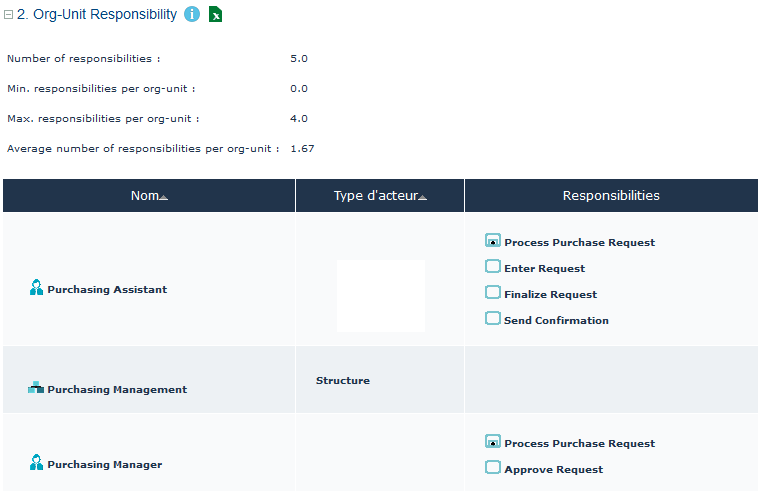Image resolution: width=762 pixels, height=491 pixels.
Task: Click Process Purchase Request icon for Purchasing Assistant
Action: tap(493, 241)
